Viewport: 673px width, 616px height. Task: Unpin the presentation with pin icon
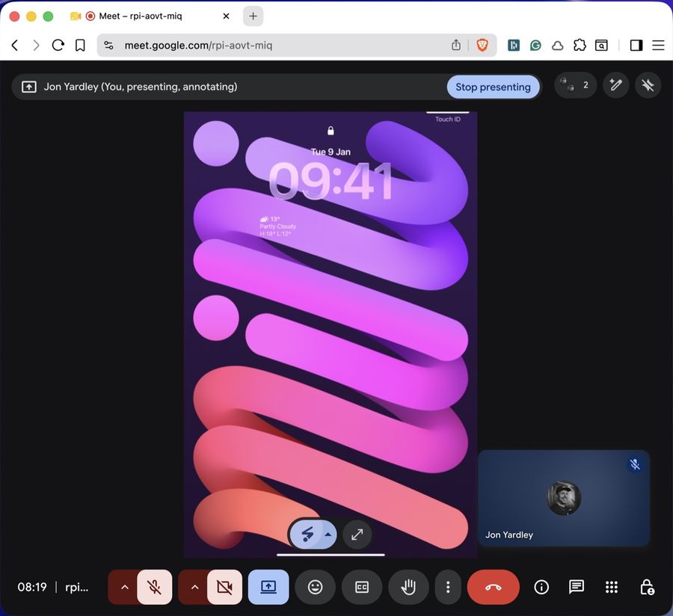tap(648, 85)
